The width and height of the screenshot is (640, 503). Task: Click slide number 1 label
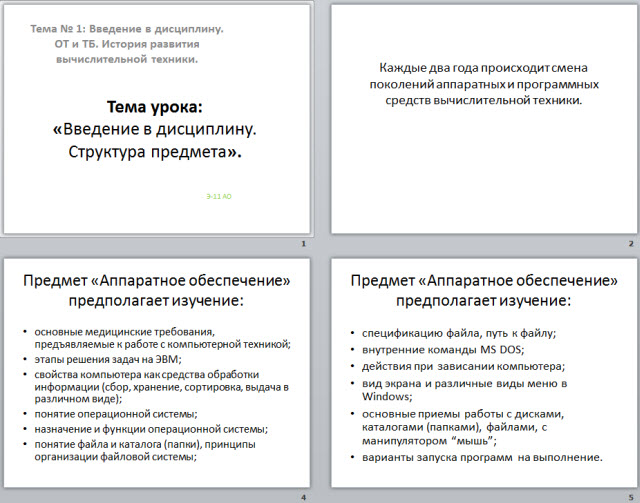[x=303, y=244]
